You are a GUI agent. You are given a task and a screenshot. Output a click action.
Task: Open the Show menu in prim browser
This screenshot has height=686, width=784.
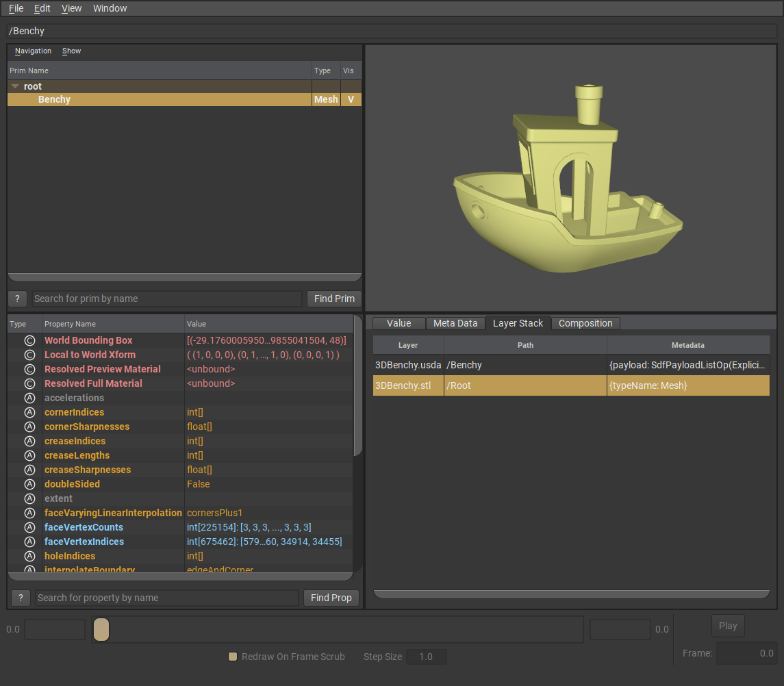[x=71, y=51]
